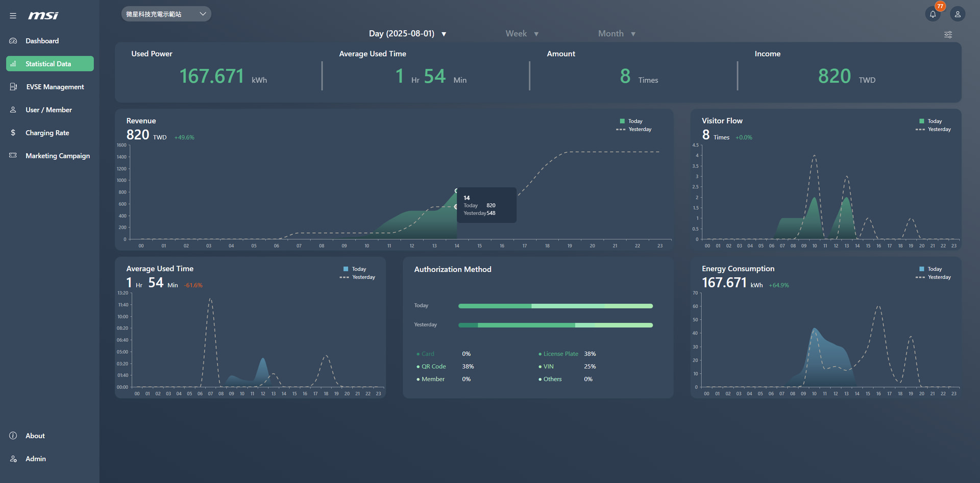Click the Marketing Campaign ticket icon
This screenshot has height=483, width=980.
click(13, 156)
